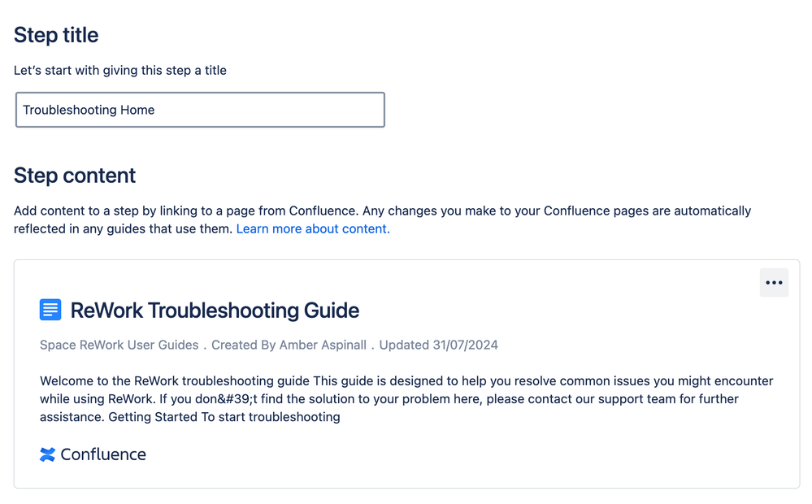Viewport: 812px width, 504px height.
Task: Click Created By Amber Aspinall text
Action: [x=289, y=345]
